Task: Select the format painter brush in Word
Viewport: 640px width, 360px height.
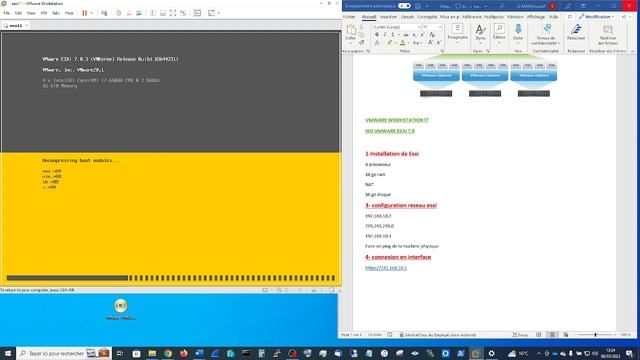Action: [361, 42]
